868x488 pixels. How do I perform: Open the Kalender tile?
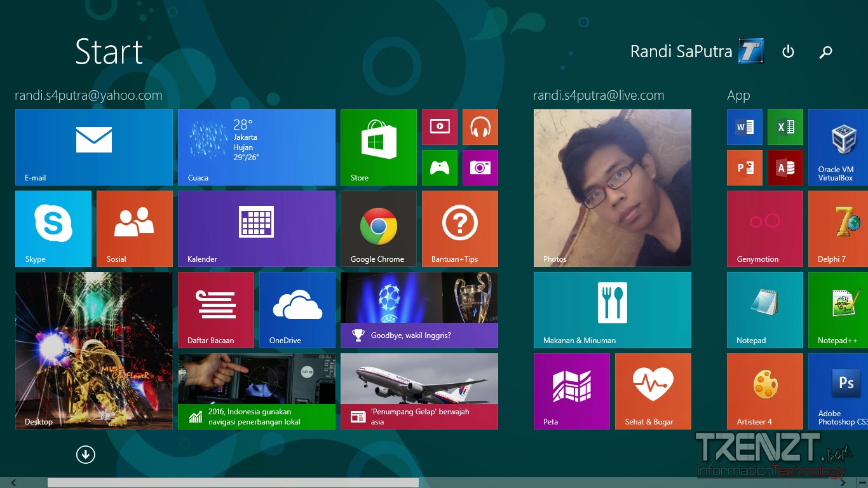(257, 229)
